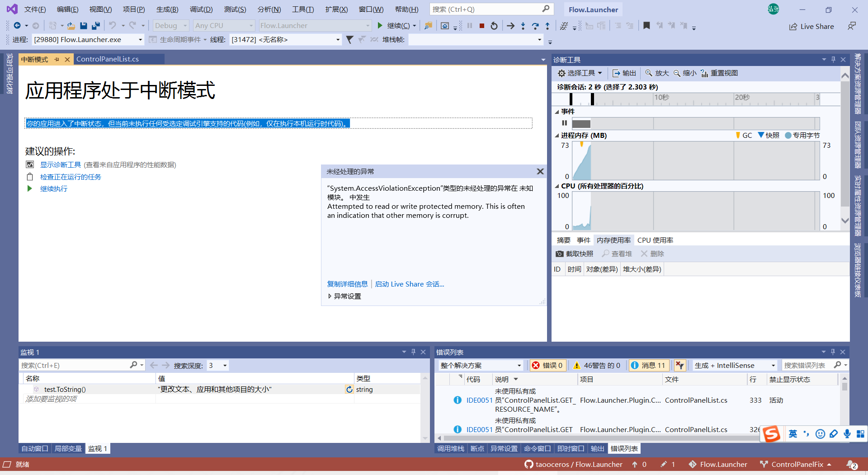Click the 放大 zoom-in magnifier icon
The width and height of the screenshot is (868, 475).
648,73
